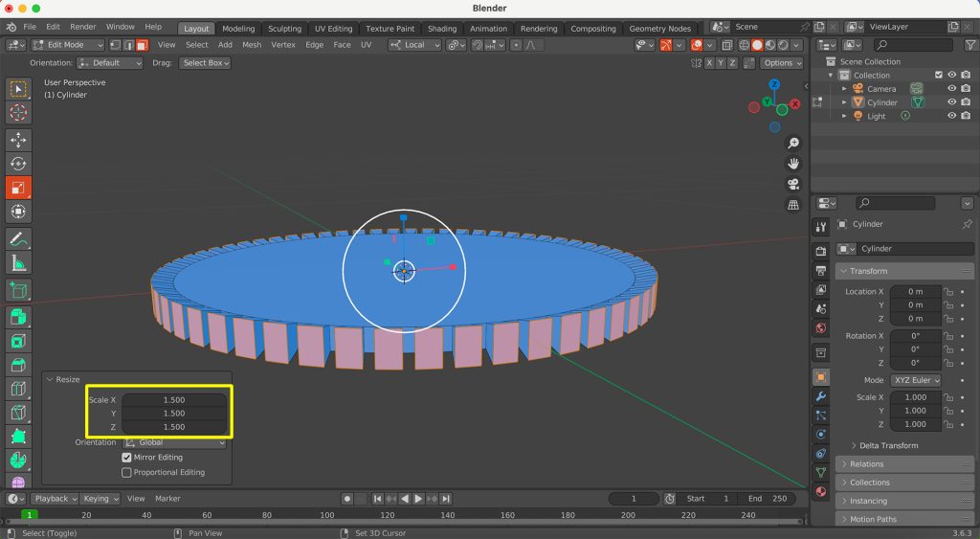
Task: Hide the Camera in viewport
Action: tap(952, 89)
